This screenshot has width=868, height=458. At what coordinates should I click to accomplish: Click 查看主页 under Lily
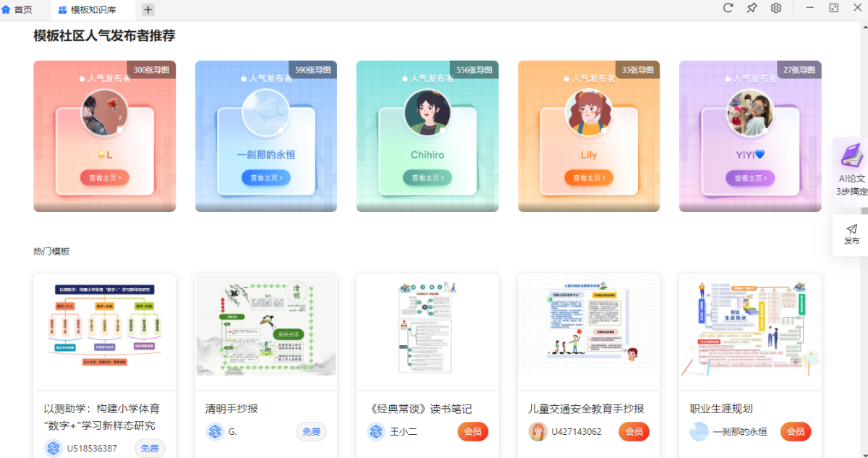(x=588, y=177)
